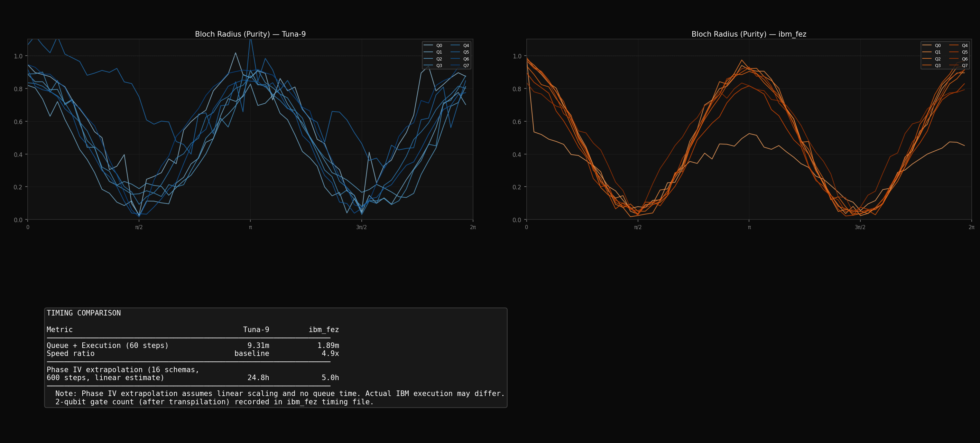Screen dimensions: 980x443
Task: Click 3π/2 tick label on ibm_fez x-axis
Action: pos(860,227)
